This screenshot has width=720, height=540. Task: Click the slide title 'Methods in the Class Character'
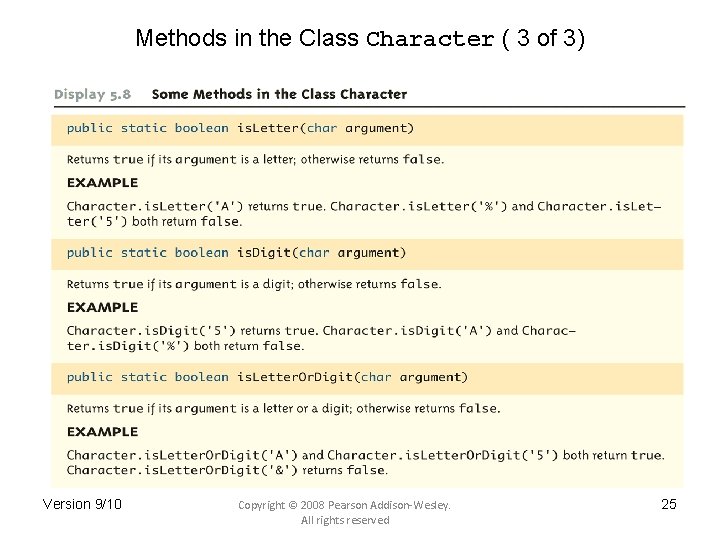[360, 39]
